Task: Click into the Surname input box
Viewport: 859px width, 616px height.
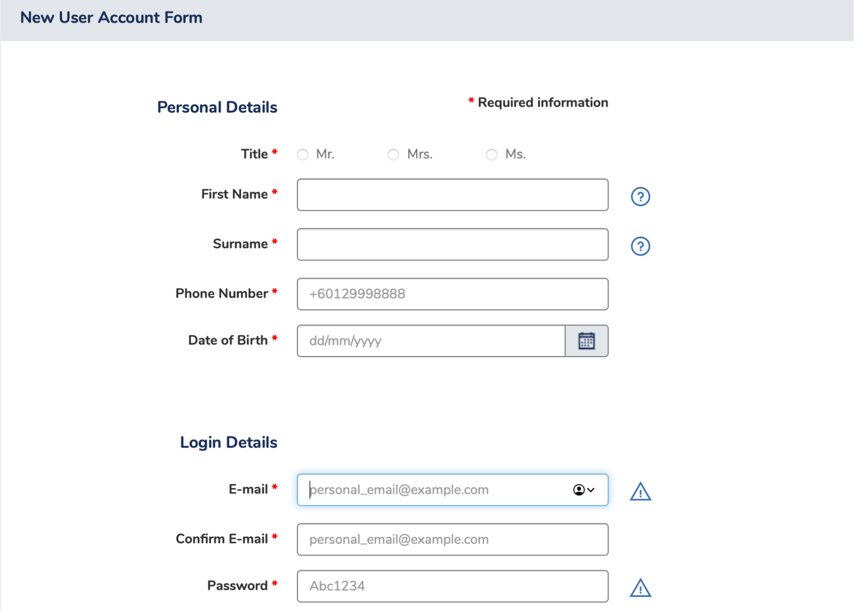Action: (x=452, y=244)
